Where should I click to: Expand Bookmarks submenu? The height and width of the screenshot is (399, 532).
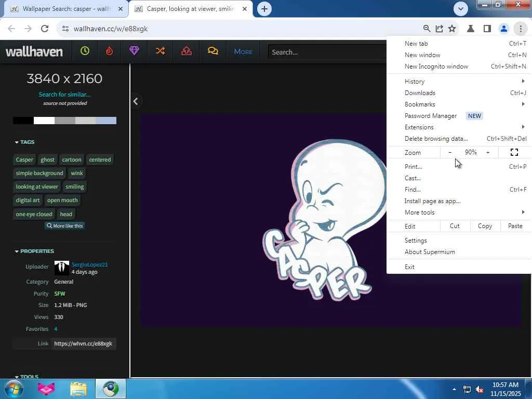point(459,104)
